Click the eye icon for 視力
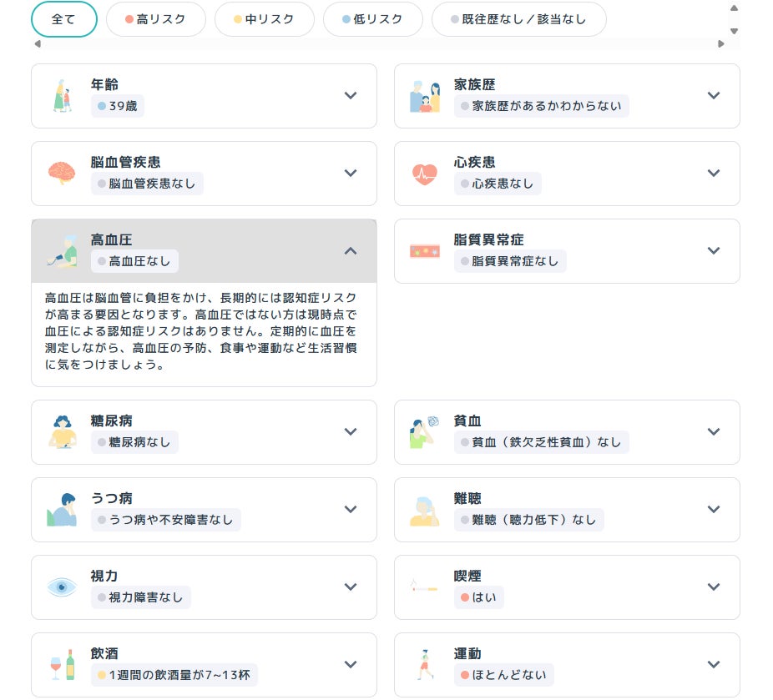773x700 pixels. pyautogui.click(x=62, y=587)
